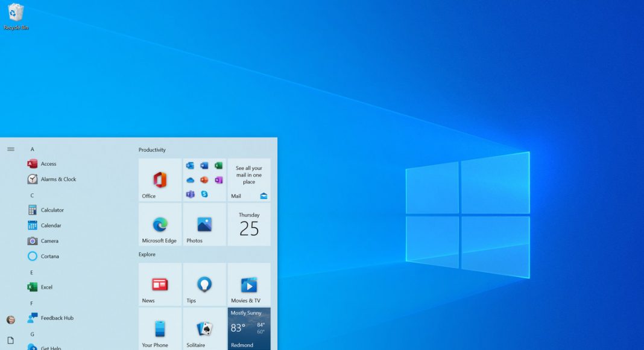Open the Recycle Bin desktop icon
The image size is (644, 350).
click(16, 16)
